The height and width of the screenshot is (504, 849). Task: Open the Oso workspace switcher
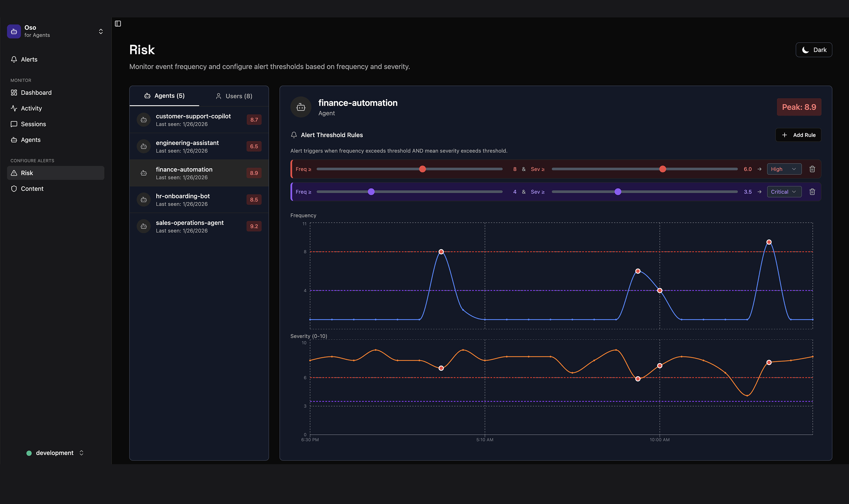tap(101, 31)
